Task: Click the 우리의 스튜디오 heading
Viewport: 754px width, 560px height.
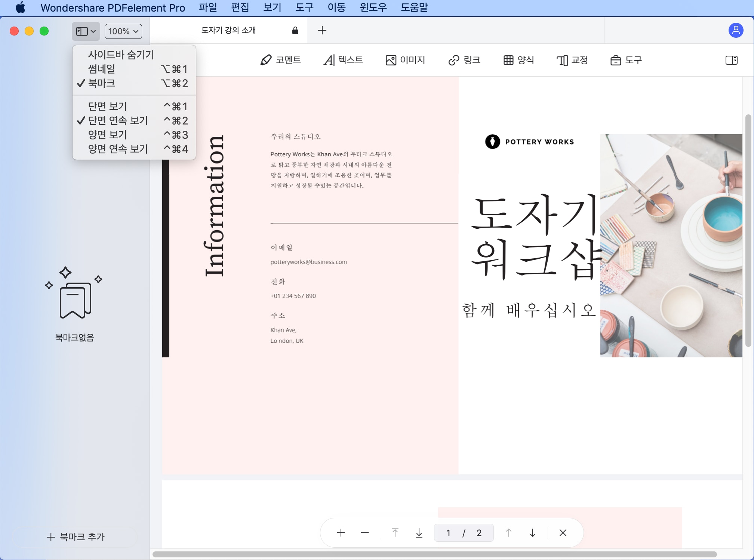Action: [295, 136]
